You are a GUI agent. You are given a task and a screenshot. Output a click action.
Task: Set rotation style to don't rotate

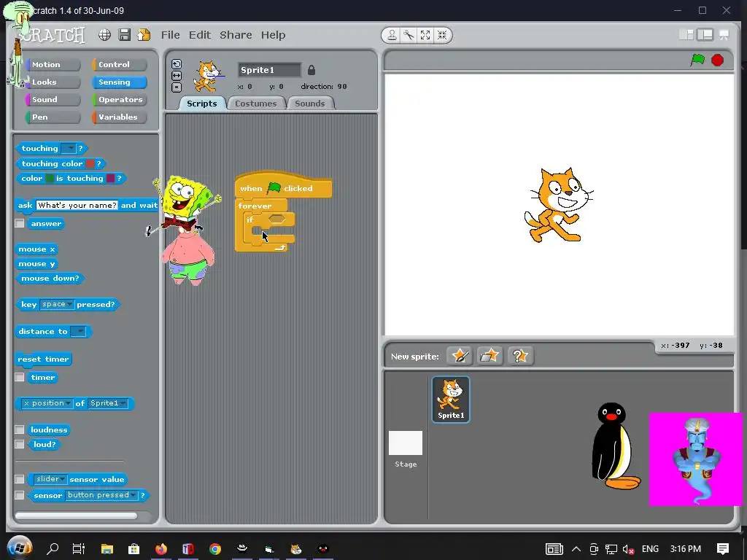coord(177,87)
